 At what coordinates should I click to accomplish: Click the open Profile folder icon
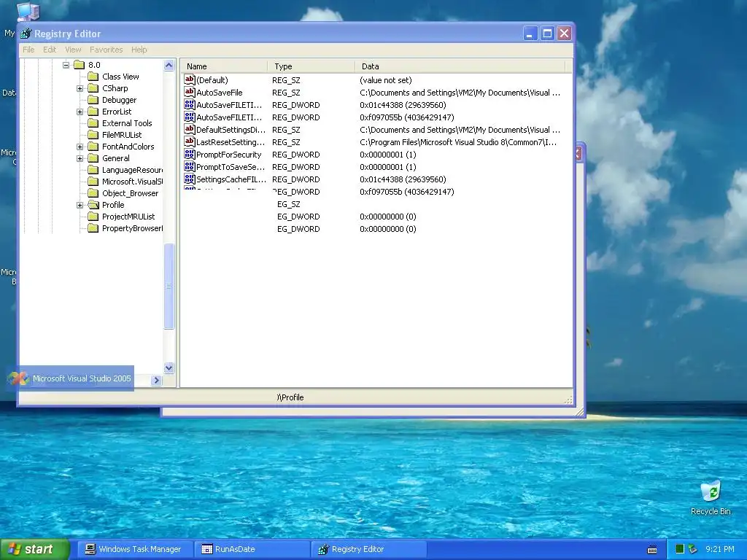(93, 205)
